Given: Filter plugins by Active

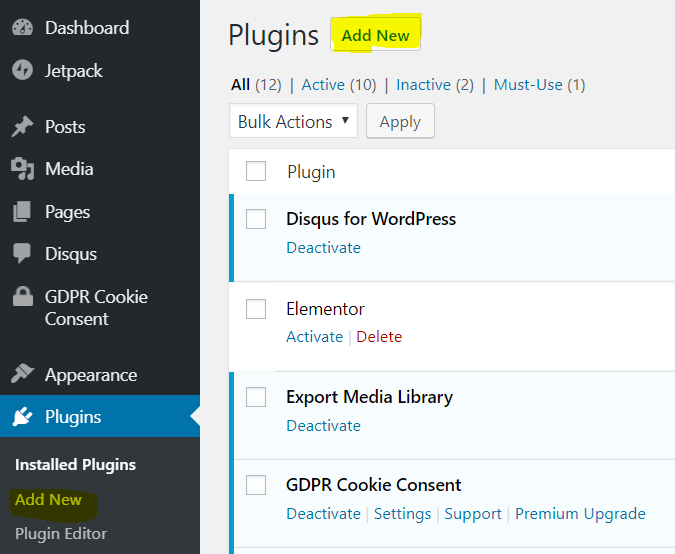Looking at the screenshot, I should point(323,85).
